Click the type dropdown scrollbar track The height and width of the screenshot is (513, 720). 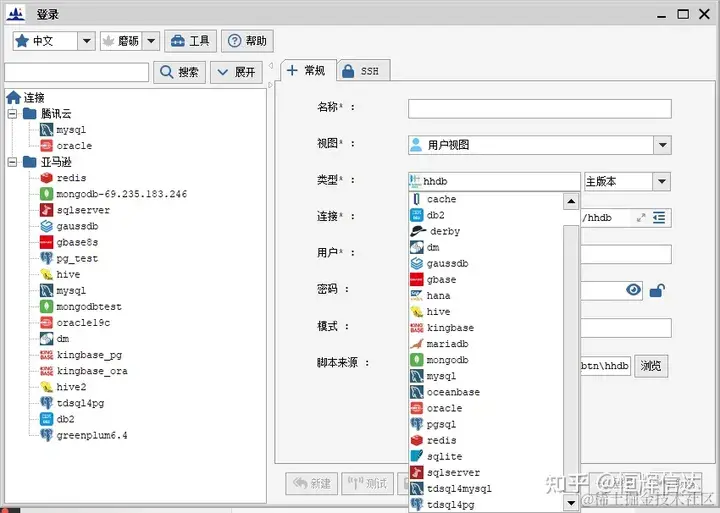(571, 352)
